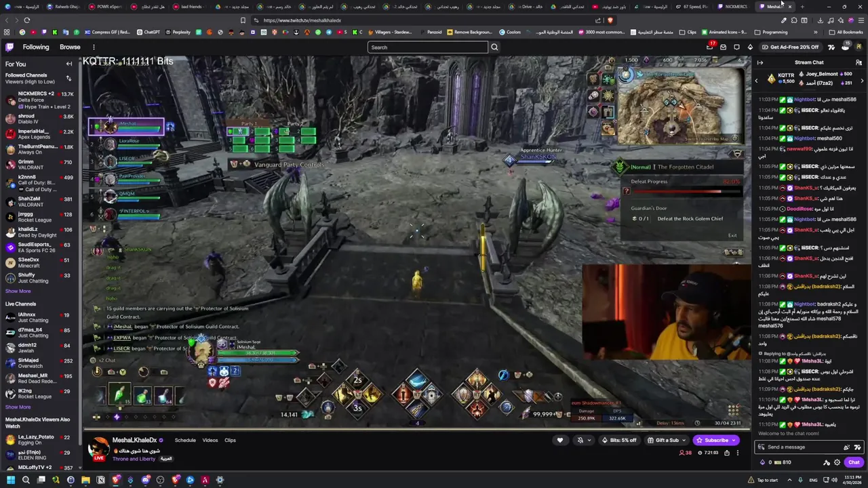Open chat settings gear

[837, 462]
